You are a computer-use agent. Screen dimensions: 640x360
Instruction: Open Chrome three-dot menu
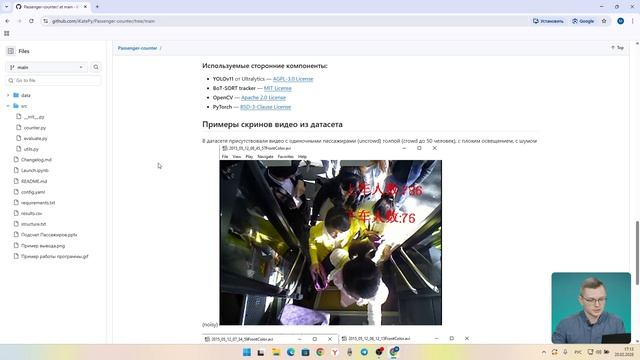click(633, 21)
